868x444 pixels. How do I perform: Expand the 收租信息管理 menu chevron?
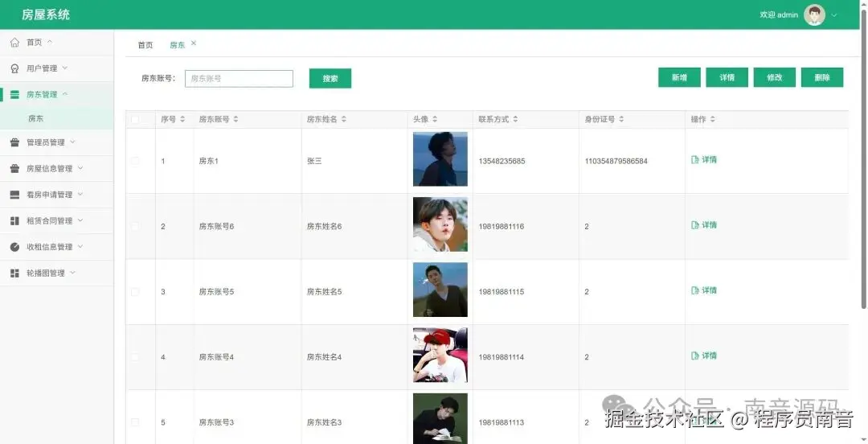click(x=80, y=246)
